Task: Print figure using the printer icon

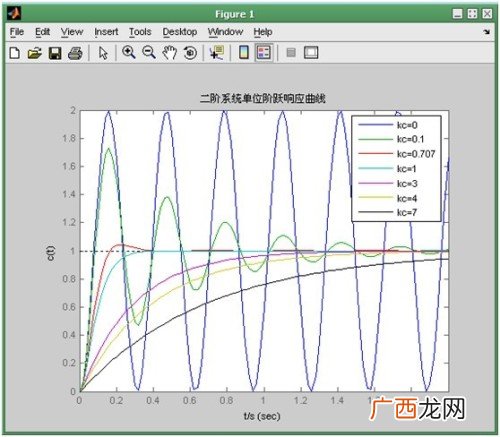Action: click(x=75, y=53)
